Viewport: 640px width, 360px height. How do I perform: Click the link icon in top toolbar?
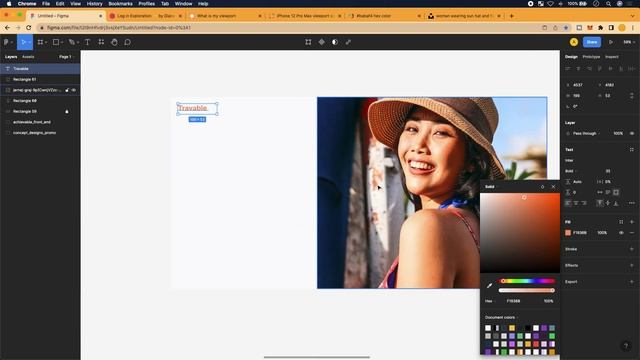pos(348,42)
